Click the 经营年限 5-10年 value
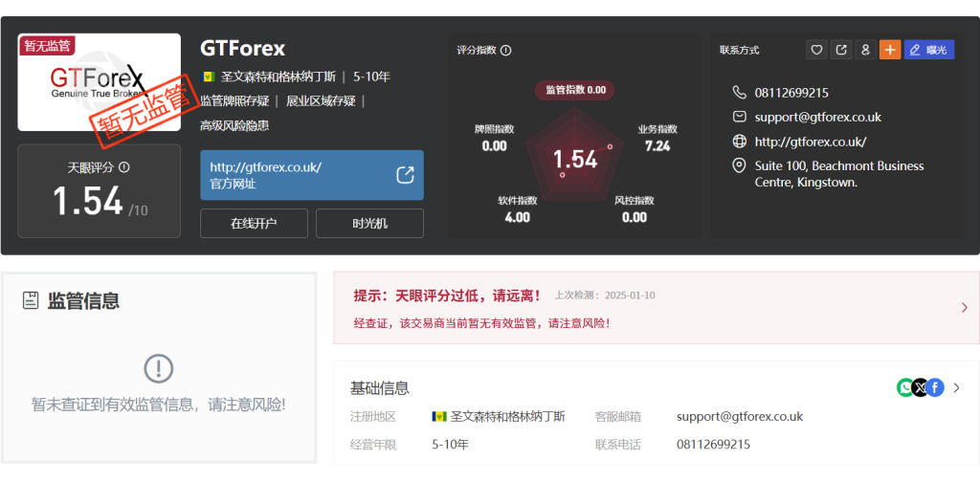 [450, 445]
